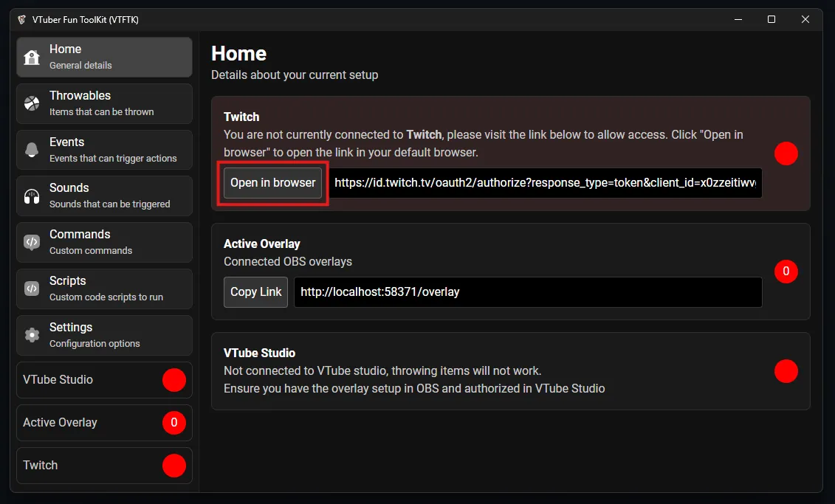
Task: Click the Twitch authorization URL field
Action: click(546, 182)
